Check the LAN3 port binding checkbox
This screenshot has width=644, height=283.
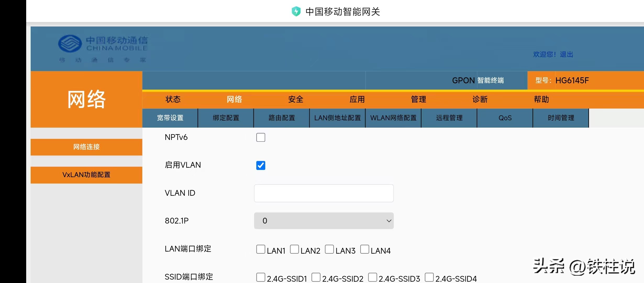click(x=329, y=249)
